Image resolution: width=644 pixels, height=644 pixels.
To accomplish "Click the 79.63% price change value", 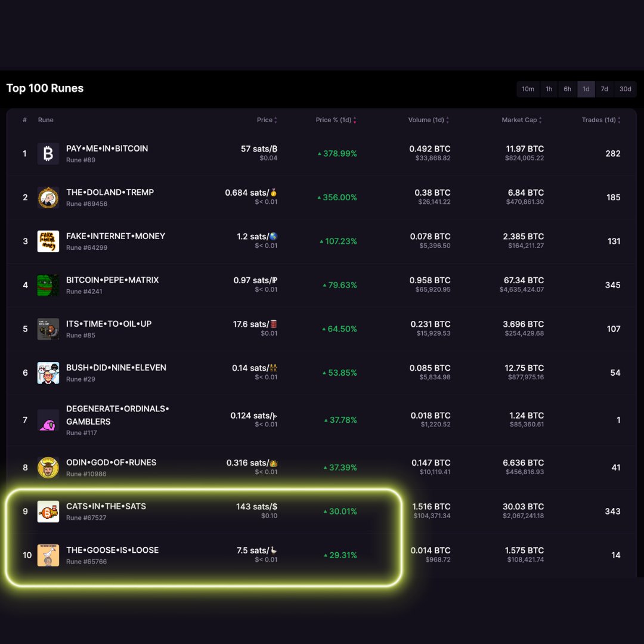I will [340, 286].
